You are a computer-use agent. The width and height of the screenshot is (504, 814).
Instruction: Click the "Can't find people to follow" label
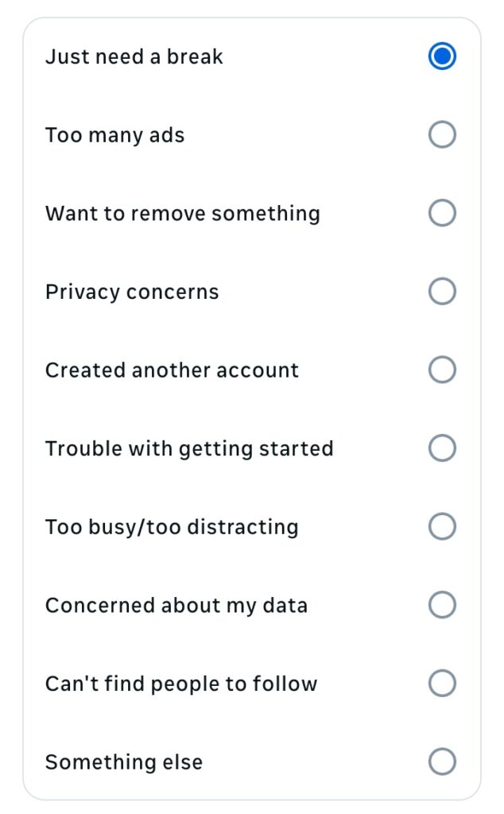181,684
